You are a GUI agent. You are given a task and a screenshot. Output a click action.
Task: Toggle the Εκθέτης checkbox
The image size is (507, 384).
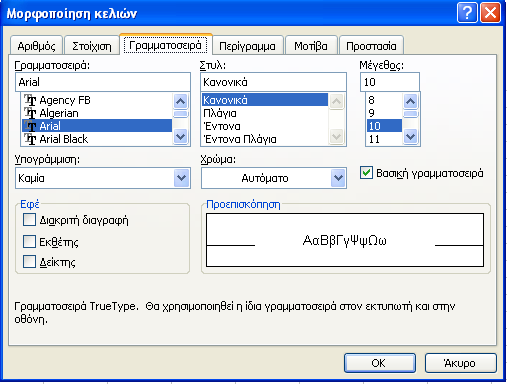[29, 242]
